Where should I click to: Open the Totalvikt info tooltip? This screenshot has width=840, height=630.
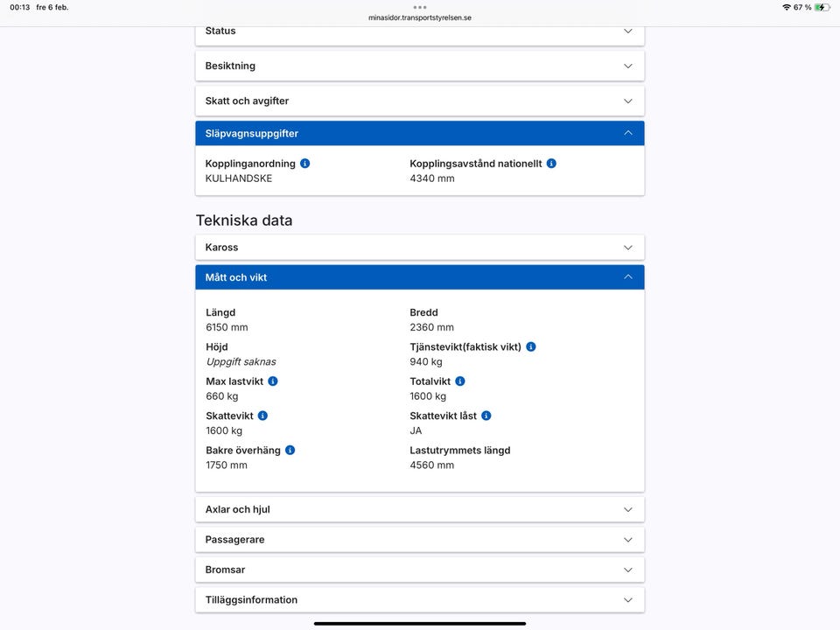[460, 381]
